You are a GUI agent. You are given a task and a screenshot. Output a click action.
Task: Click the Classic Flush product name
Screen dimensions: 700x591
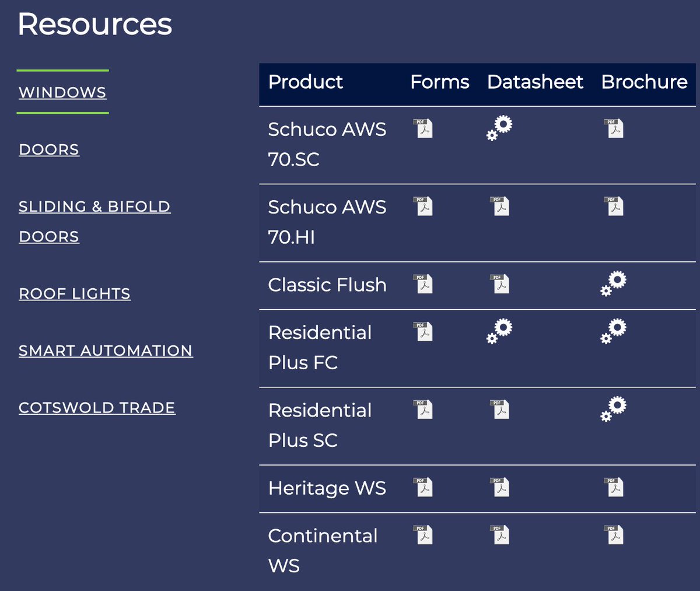coord(327,285)
